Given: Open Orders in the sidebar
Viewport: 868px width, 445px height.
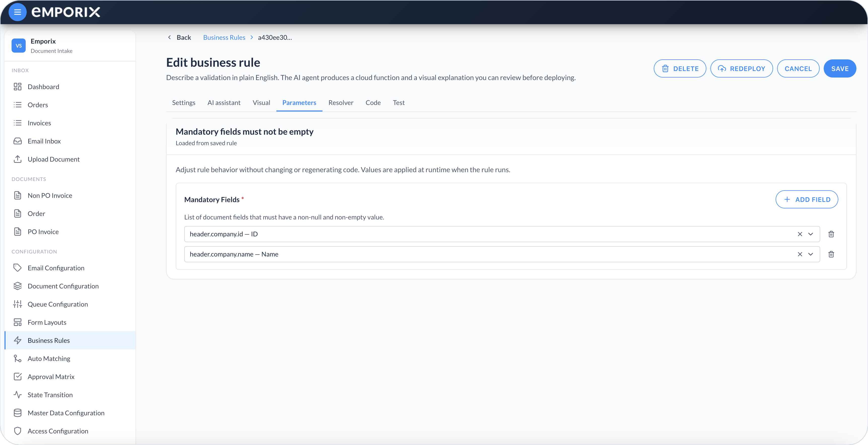Looking at the screenshot, I should coord(70,105).
